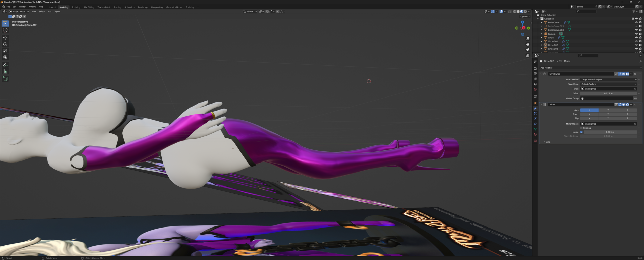Toggle Collection exclude checkbox in outliner
Screen dimensions: 644x260
pos(633,19)
